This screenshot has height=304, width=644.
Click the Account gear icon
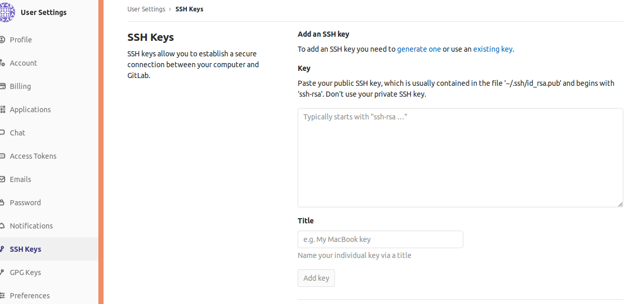(x=3, y=63)
